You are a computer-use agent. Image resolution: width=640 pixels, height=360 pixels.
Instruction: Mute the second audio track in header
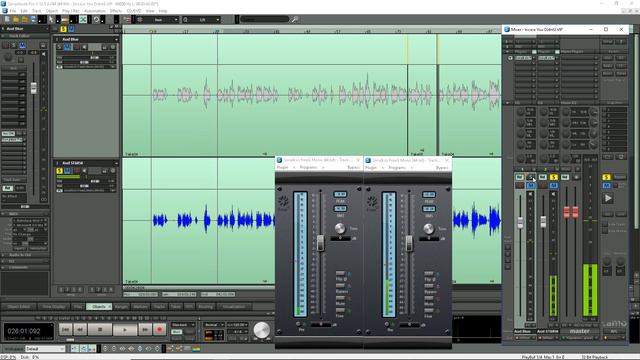[x=68, y=171]
